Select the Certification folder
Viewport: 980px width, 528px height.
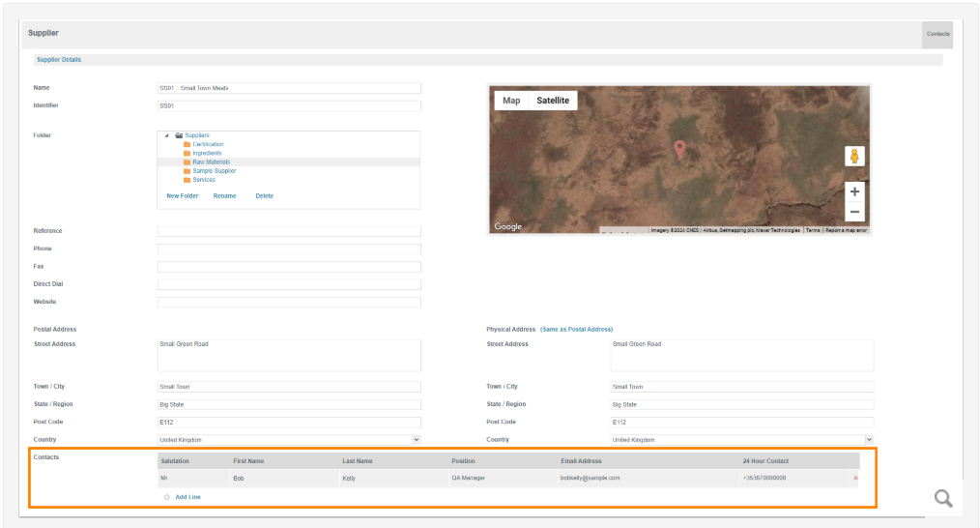[x=208, y=144]
